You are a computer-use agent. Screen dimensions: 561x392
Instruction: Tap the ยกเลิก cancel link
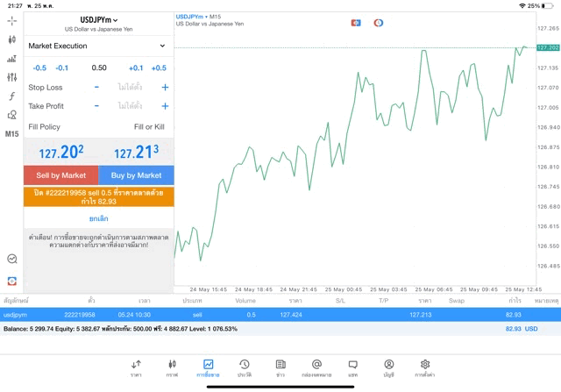99,218
